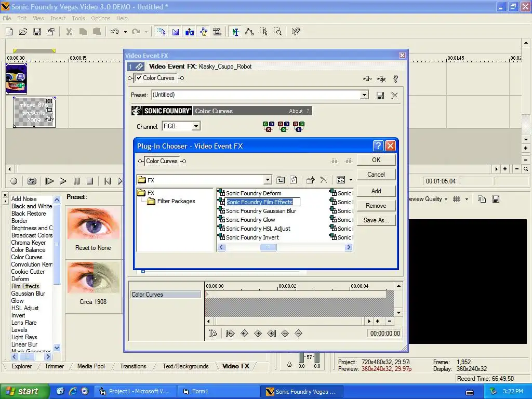Click the New project toolbar icon
The width and height of the screenshot is (532, 399).
(9, 32)
